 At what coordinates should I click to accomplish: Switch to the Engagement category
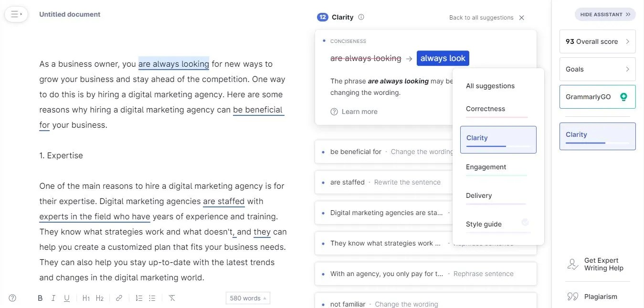486,167
